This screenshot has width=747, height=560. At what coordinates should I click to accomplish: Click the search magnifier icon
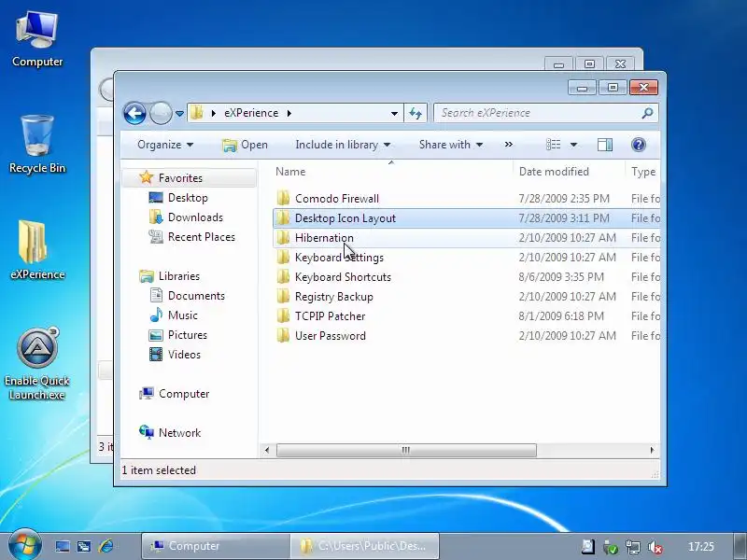point(647,113)
